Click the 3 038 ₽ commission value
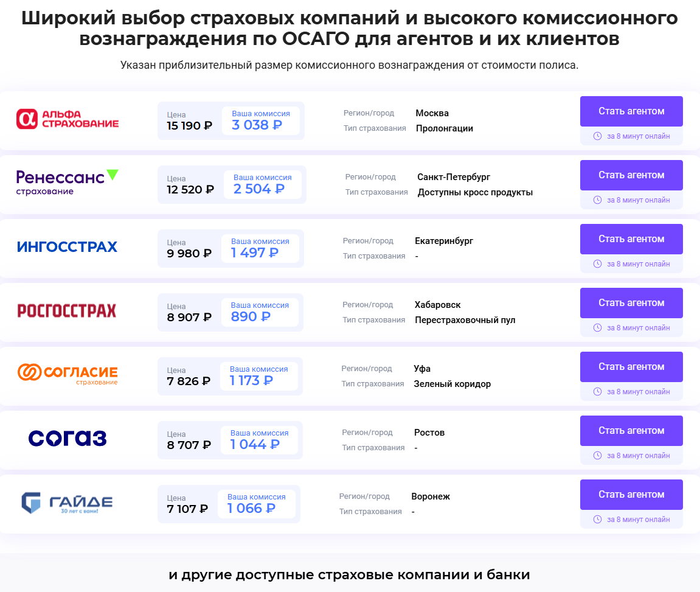700x592 pixels. pyautogui.click(x=257, y=125)
